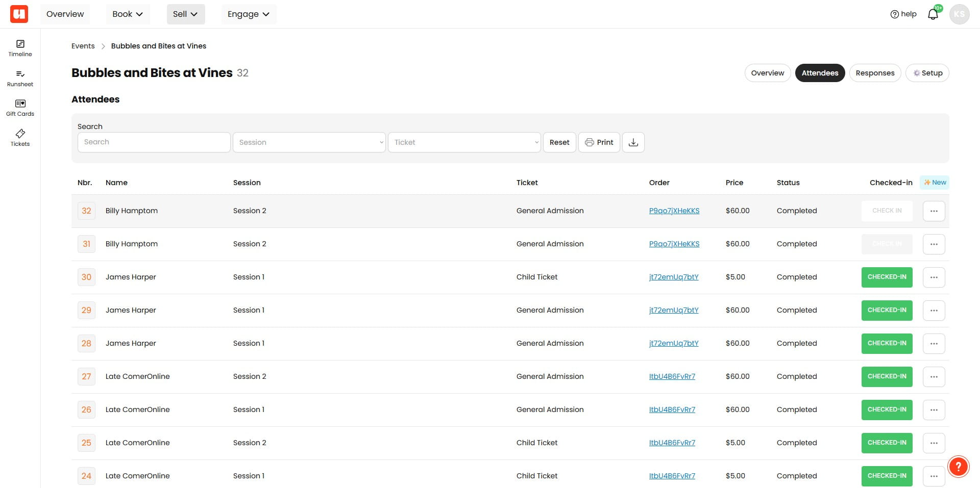
Task: Print the attendee list
Action: (x=599, y=142)
